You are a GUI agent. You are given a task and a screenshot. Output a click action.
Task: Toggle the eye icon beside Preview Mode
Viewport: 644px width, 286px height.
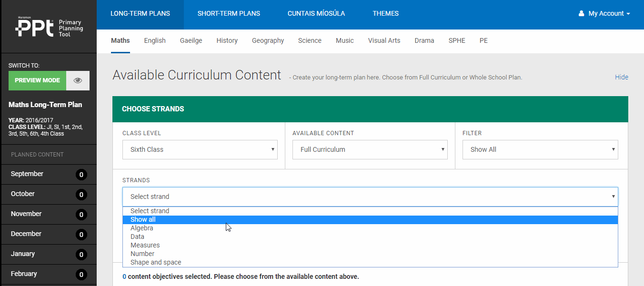[x=78, y=80]
